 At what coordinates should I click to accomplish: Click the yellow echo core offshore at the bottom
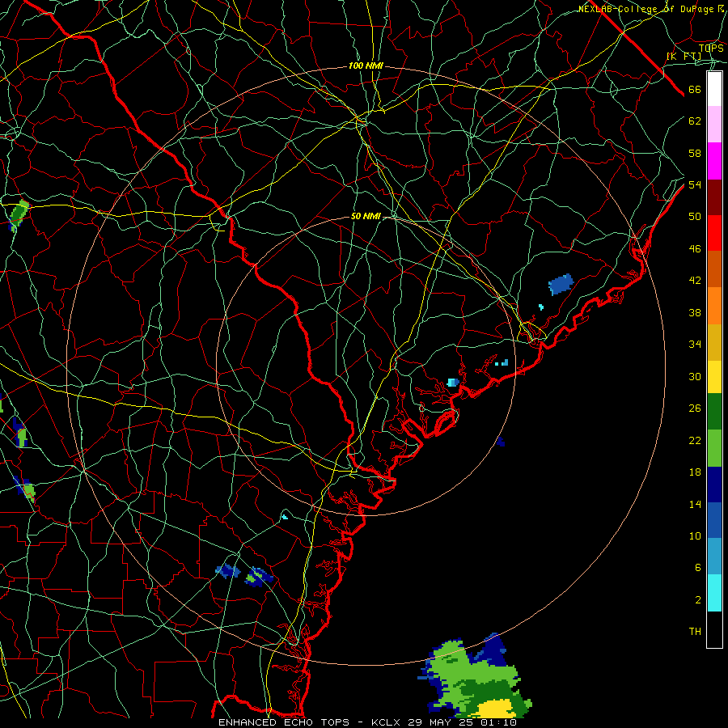(x=496, y=709)
